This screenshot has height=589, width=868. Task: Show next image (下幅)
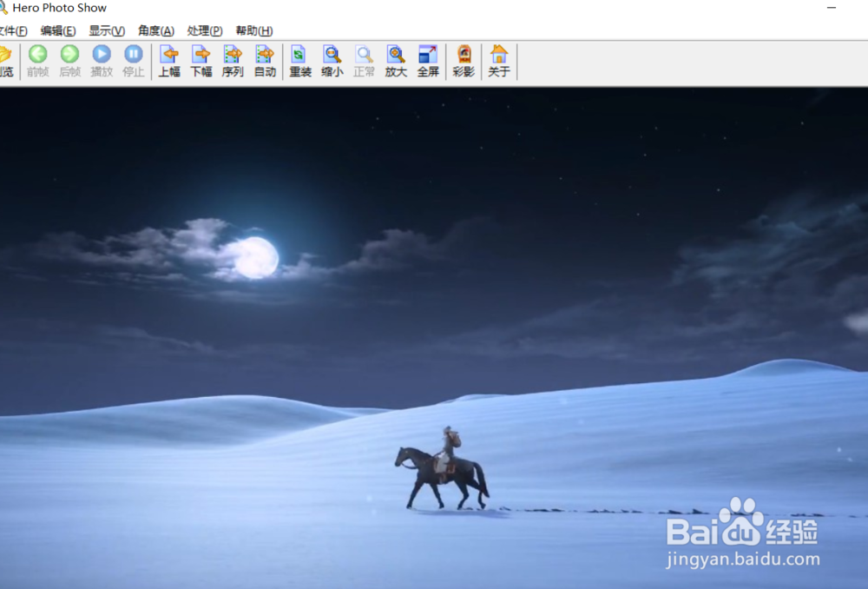point(201,61)
